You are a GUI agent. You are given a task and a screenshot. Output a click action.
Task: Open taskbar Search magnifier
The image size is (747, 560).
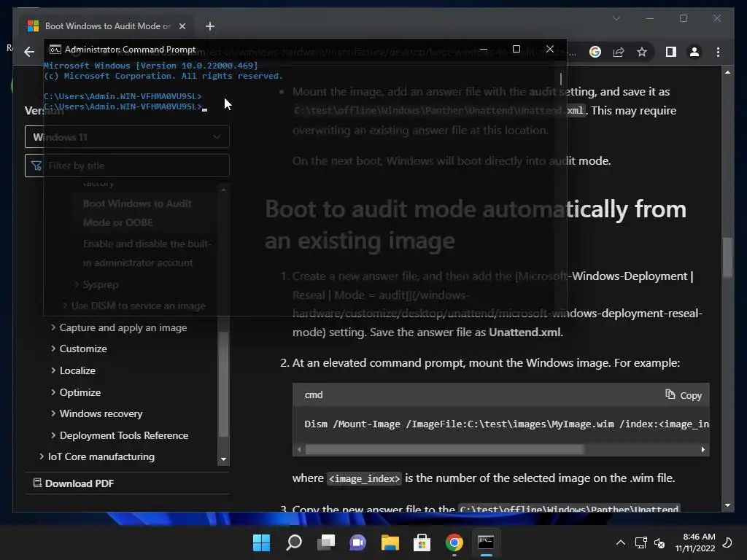pyautogui.click(x=293, y=542)
